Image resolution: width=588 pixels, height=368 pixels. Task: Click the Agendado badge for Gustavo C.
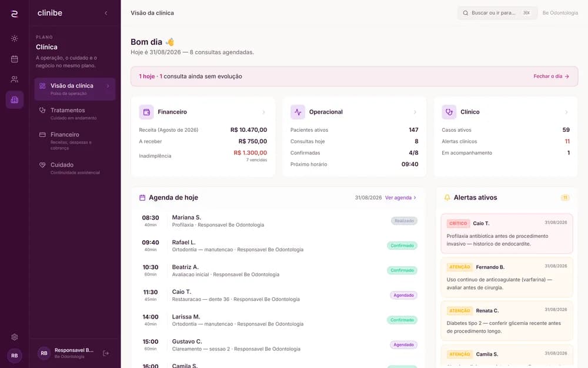(403, 344)
